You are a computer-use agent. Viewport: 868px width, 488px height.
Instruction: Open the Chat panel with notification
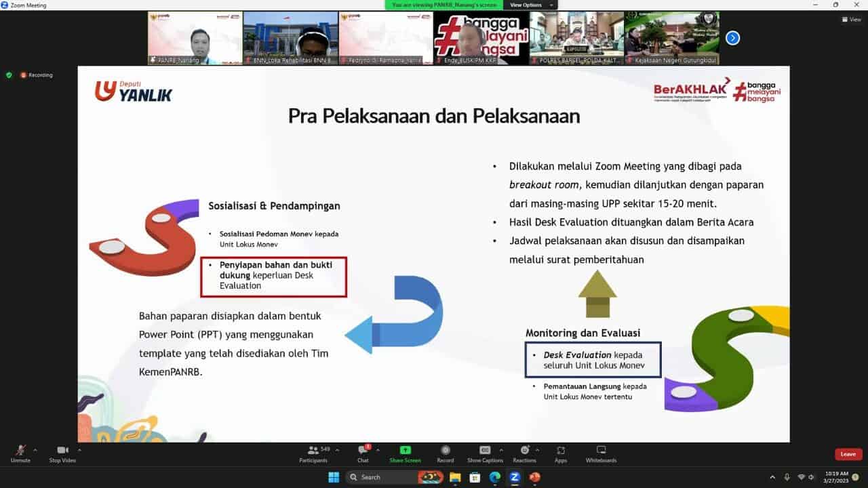(363, 453)
